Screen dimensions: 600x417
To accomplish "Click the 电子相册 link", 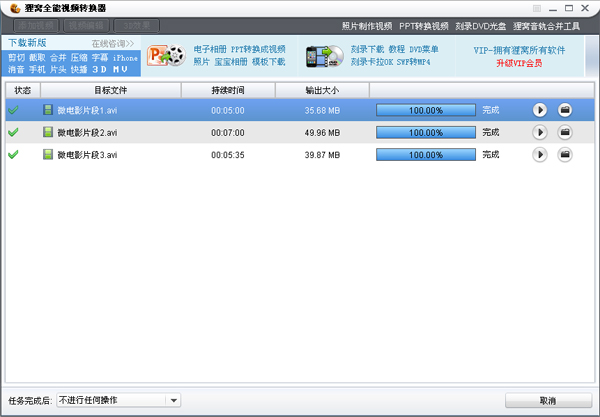I will click(210, 49).
